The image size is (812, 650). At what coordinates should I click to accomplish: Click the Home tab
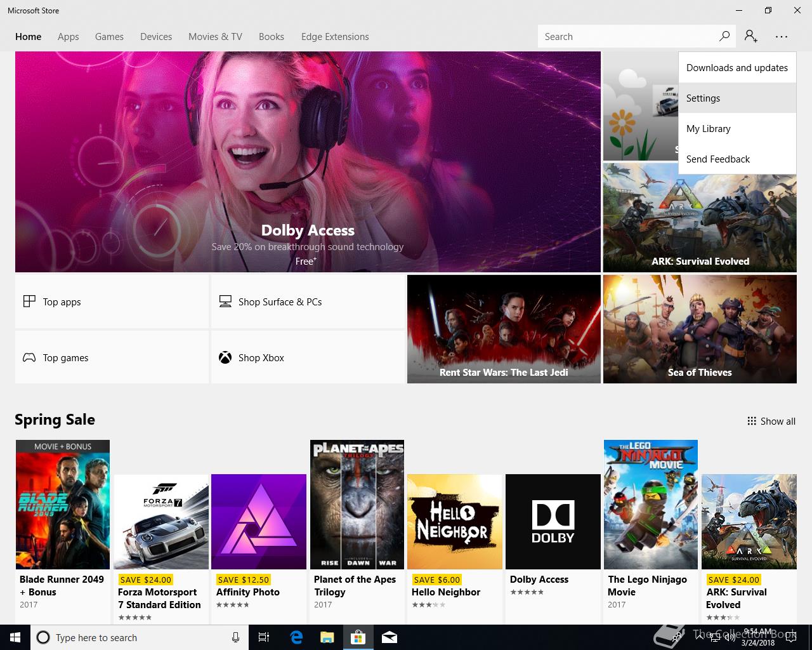coord(28,37)
